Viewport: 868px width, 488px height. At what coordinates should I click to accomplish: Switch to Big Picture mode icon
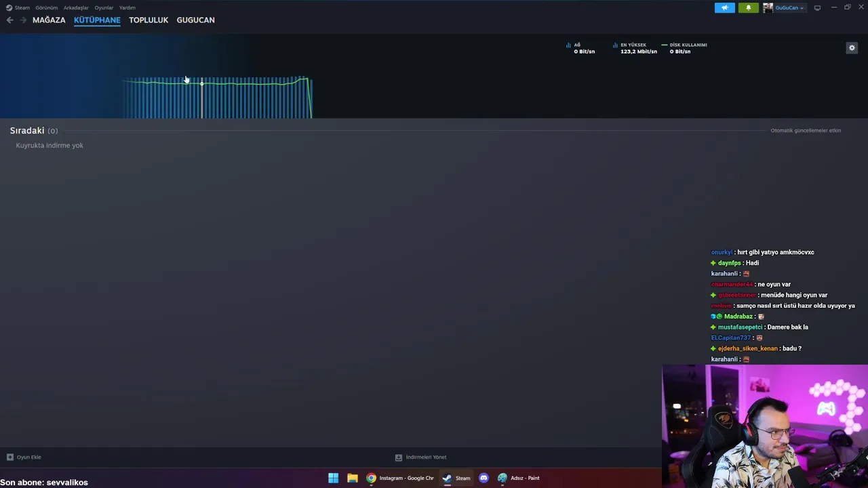[x=817, y=7]
